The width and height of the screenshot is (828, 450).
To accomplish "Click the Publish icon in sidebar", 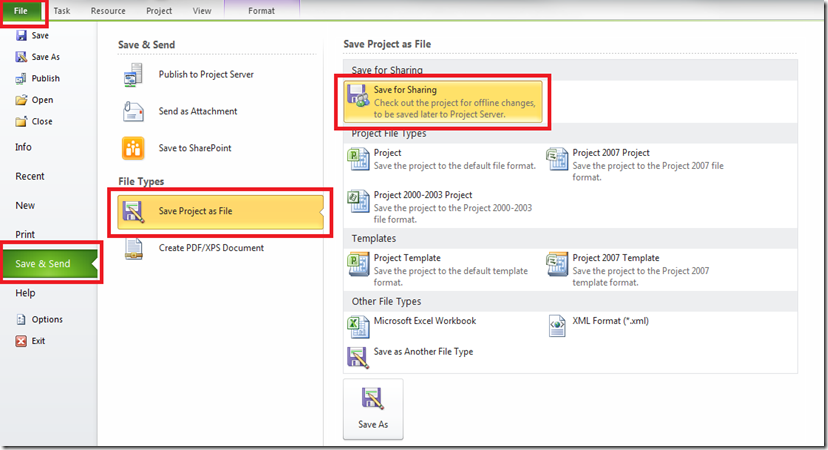I will point(21,79).
